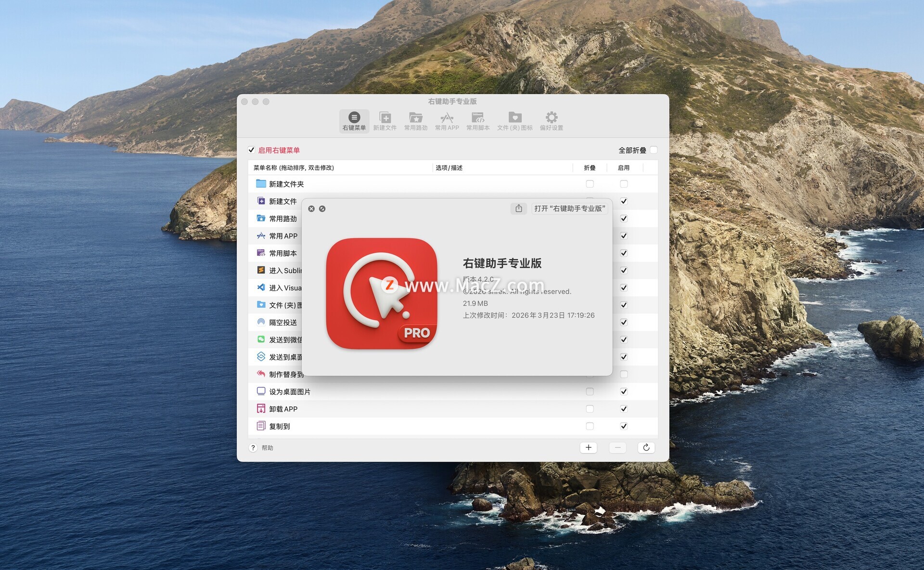Close the Quick Look preview panel
Image resolution: width=924 pixels, height=570 pixels.
(x=311, y=209)
